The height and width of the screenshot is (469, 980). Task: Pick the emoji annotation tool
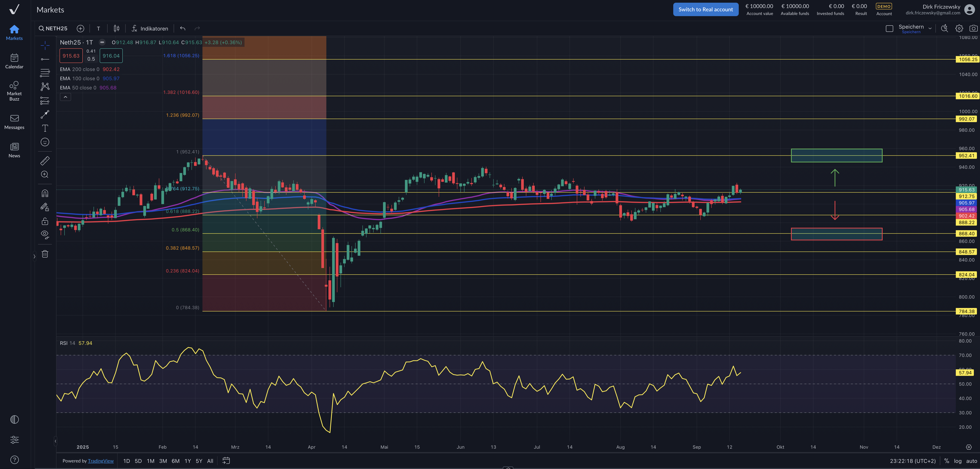click(45, 142)
